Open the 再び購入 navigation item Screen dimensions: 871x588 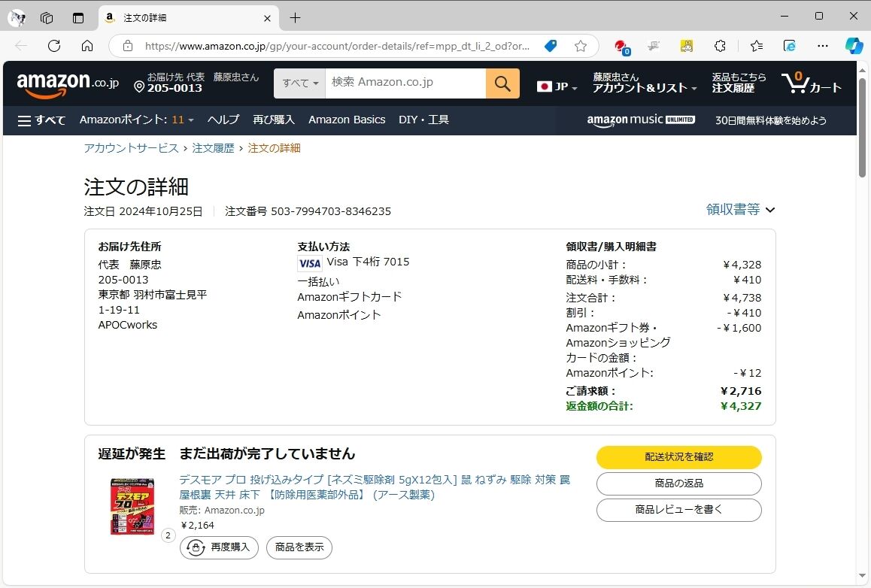click(274, 120)
